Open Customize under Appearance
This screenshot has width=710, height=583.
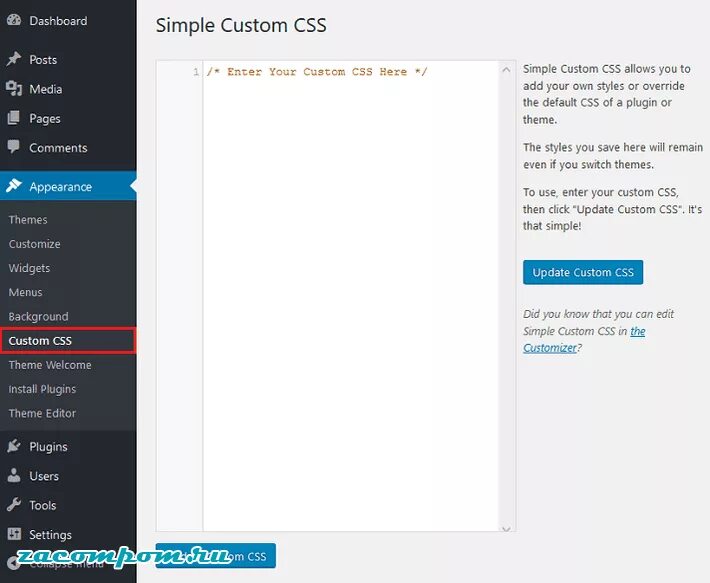pos(34,244)
